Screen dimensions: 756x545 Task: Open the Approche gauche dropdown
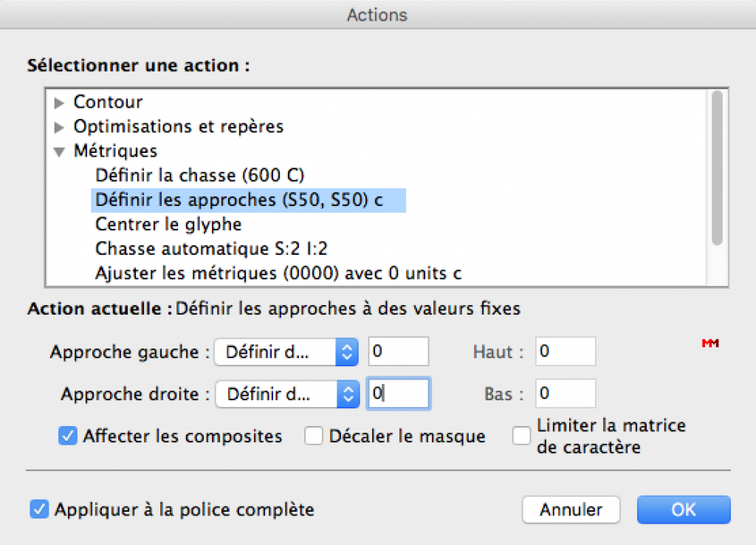(286, 352)
